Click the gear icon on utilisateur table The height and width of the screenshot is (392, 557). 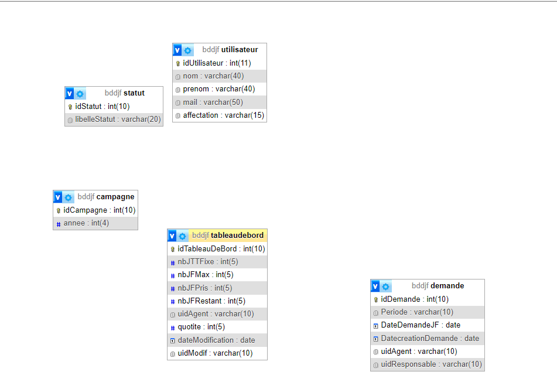[188, 50]
